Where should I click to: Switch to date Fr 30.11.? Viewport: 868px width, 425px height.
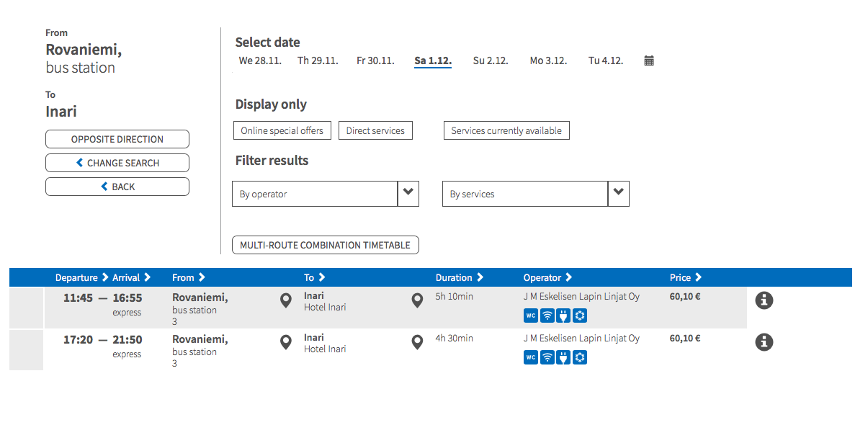[375, 61]
